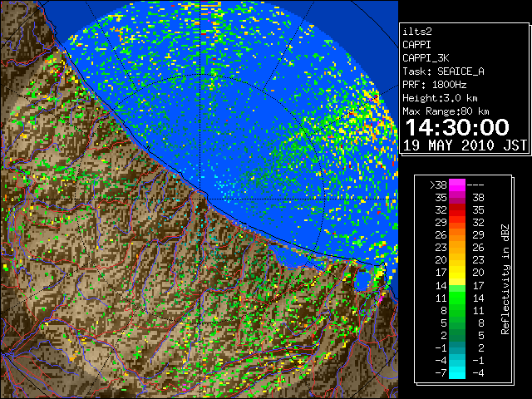The height and width of the screenshot is (399, 532).
Task: Select the 'CAPPI_3K' product text
Action: pyautogui.click(x=426, y=58)
